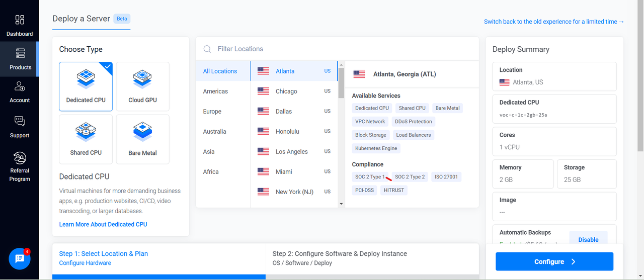
Task: Click the PCI-DSS compliance tag
Action: click(365, 191)
